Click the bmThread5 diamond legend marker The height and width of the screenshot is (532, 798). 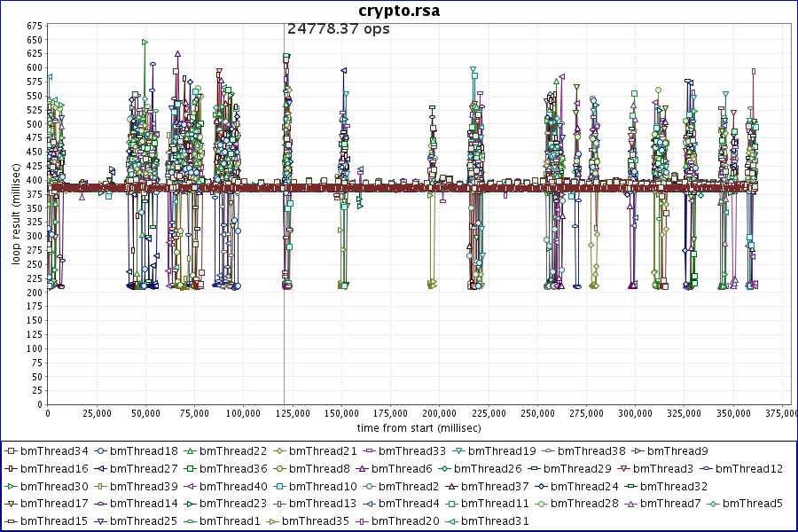pos(713,504)
